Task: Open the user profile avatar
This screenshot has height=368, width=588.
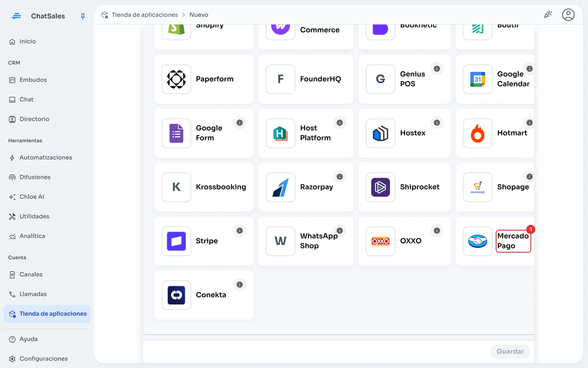Action: tap(568, 15)
